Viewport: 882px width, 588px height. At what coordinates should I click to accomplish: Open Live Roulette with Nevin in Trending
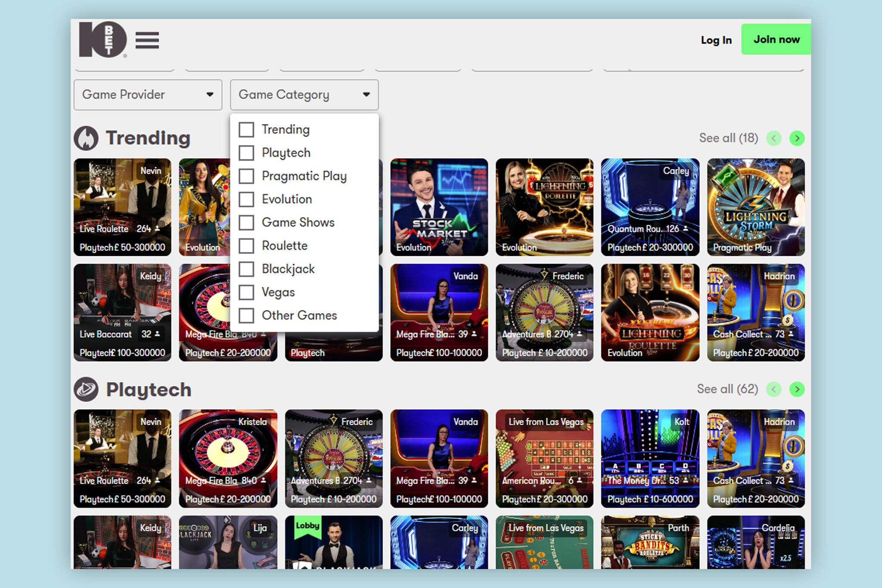(x=122, y=207)
